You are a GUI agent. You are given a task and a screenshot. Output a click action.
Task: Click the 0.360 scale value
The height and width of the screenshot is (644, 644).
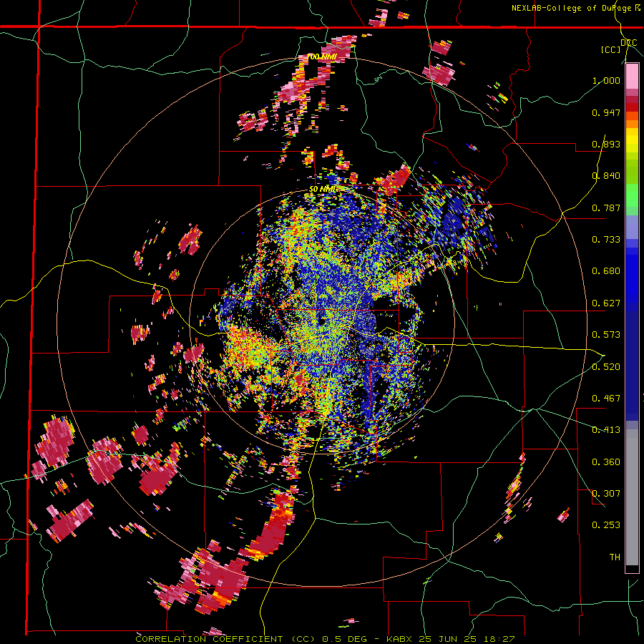pos(606,462)
